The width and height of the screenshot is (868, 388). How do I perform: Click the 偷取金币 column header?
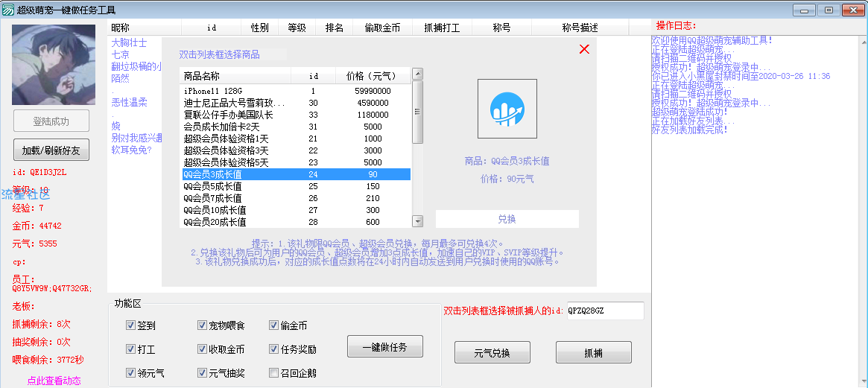pyautogui.click(x=382, y=28)
